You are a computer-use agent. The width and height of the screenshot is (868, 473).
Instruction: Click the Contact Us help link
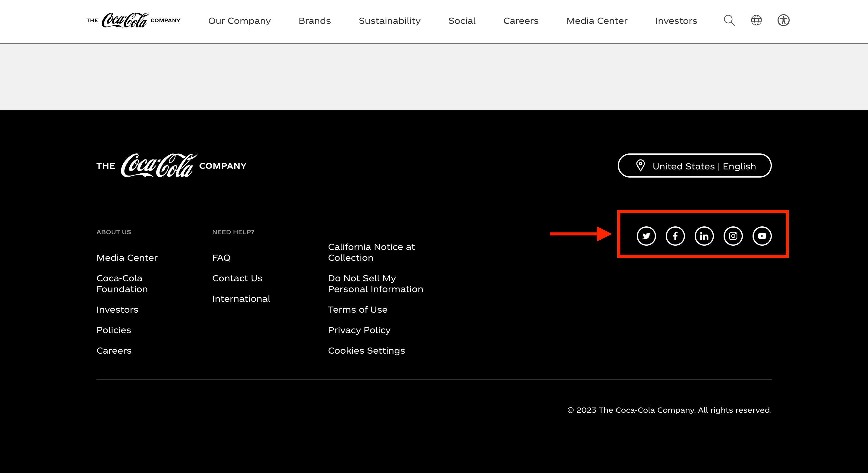[x=237, y=278]
